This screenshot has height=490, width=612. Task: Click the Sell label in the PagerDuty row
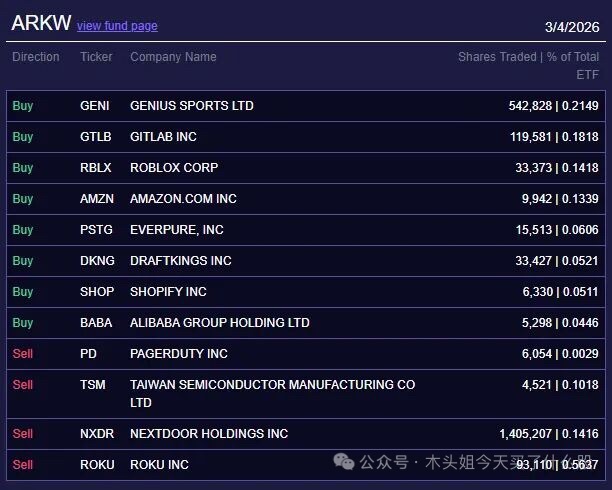(23, 354)
